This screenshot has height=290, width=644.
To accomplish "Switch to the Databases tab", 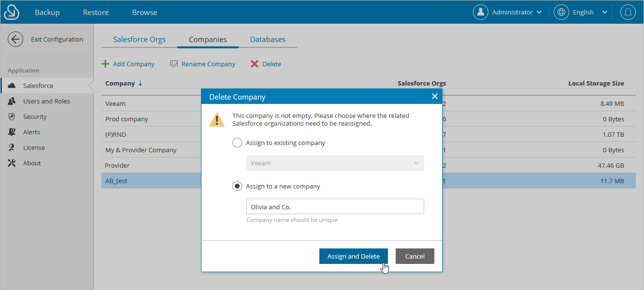I will (x=268, y=40).
